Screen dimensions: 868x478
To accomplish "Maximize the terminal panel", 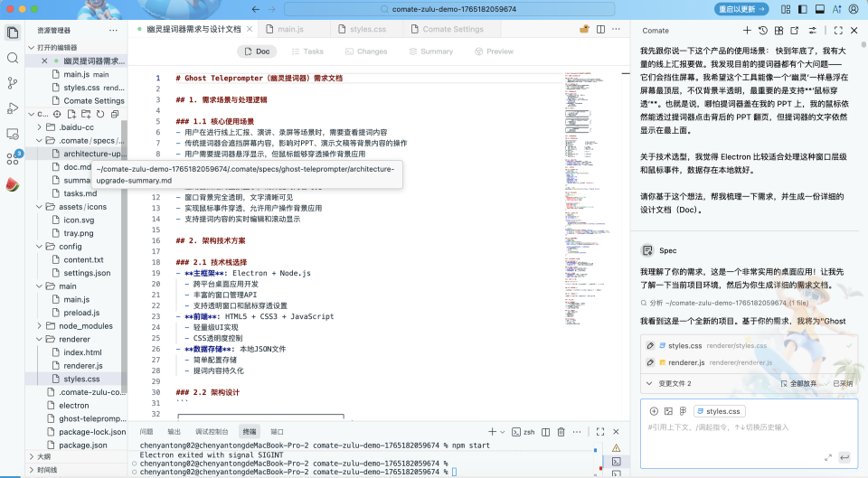I will 600,432.
